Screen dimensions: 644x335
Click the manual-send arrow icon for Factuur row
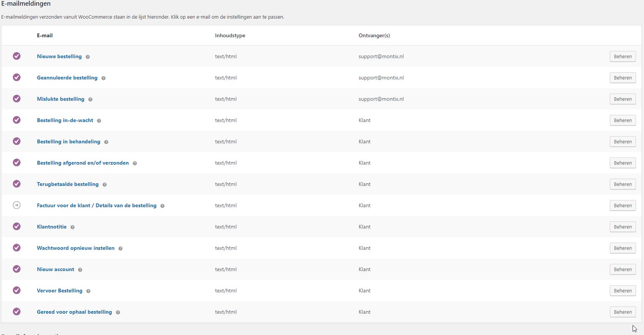17,205
